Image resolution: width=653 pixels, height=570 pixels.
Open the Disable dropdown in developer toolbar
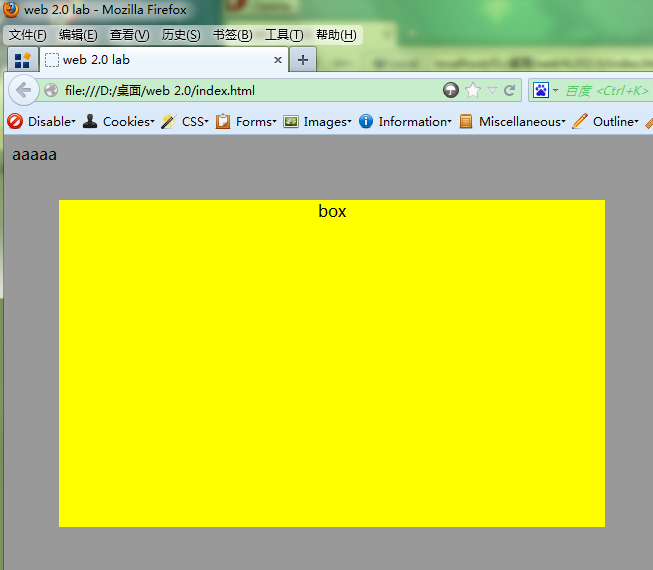coord(41,122)
